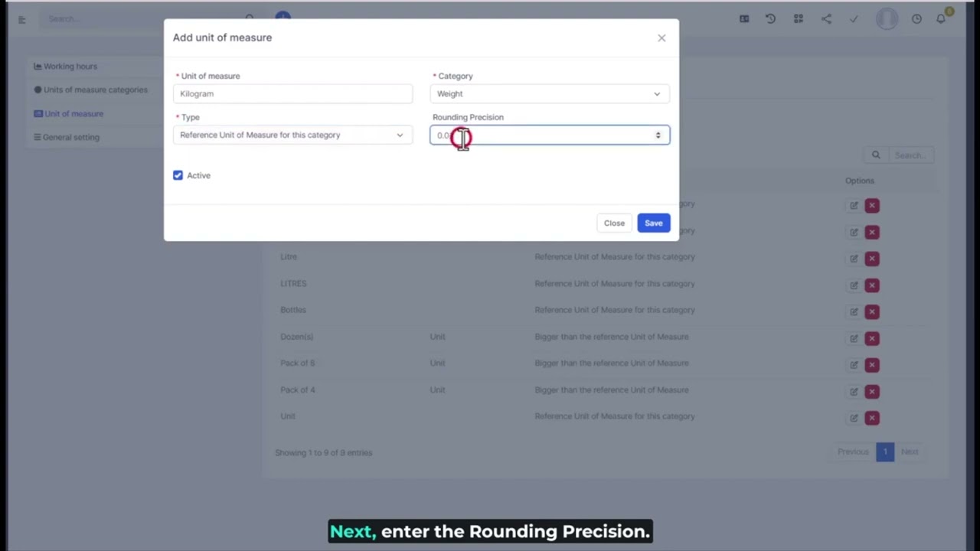Open the history icon in header
Image resolution: width=980 pixels, height=551 pixels.
(x=770, y=19)
